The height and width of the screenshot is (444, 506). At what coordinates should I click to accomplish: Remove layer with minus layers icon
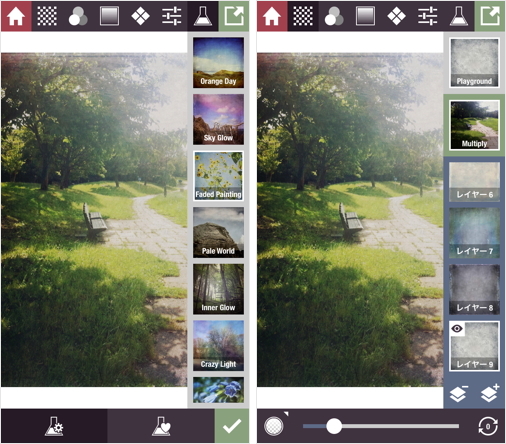click(459, 394)
